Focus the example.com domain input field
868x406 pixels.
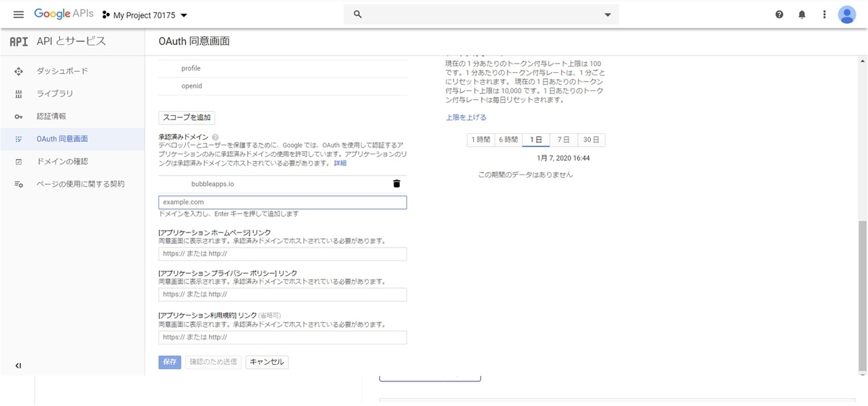click(283, 203)
